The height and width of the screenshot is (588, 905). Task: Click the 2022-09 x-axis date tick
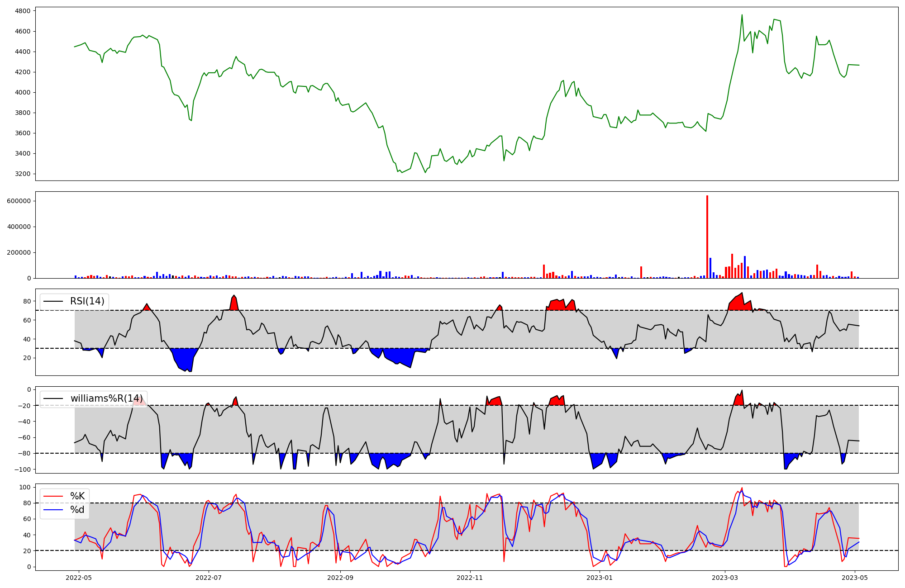(340, 578)
